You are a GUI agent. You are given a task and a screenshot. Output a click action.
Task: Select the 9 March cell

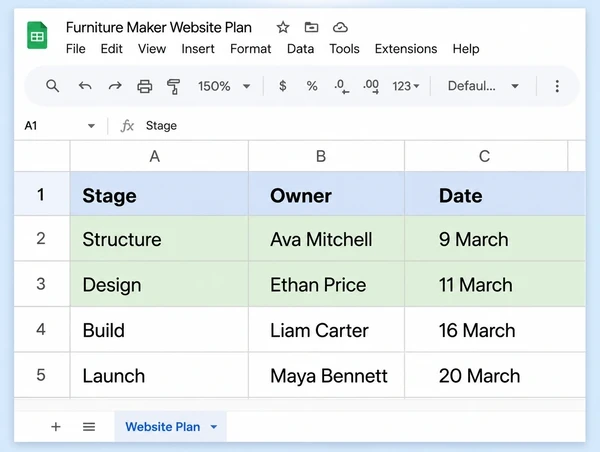pyautogui.click(x=495, y=238)
